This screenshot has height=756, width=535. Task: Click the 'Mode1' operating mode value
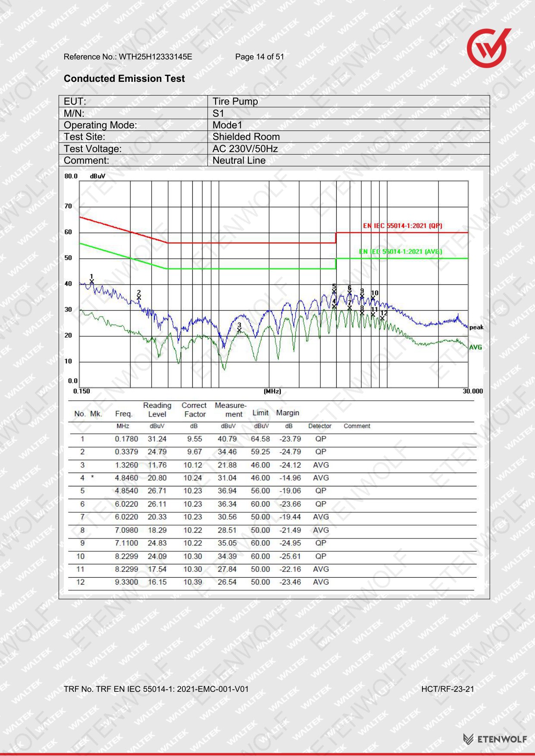tap(227, 125)
